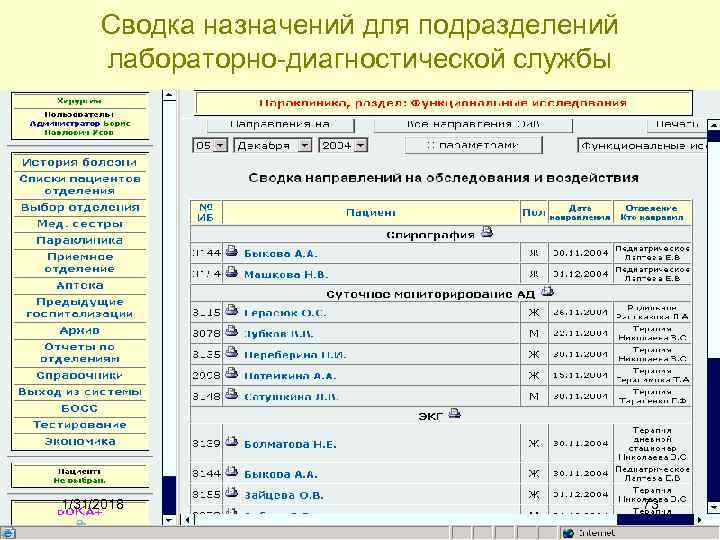Open Мед. сестры sidebar item

pos(79,224)
